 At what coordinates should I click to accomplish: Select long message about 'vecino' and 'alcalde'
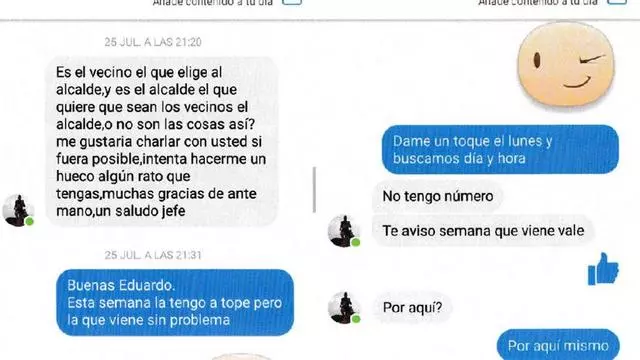point(162,141)
